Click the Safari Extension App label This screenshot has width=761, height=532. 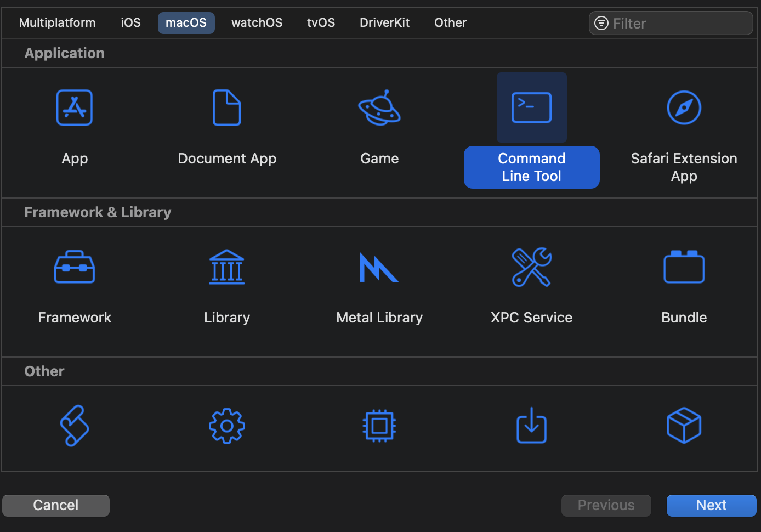pyautogui.click(x=684, y=167)
